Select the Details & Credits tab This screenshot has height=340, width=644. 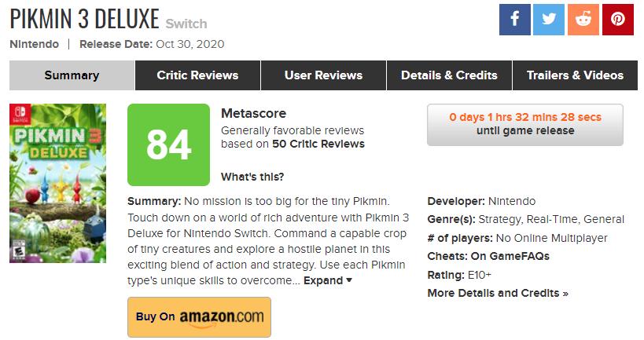coord(449,75)
